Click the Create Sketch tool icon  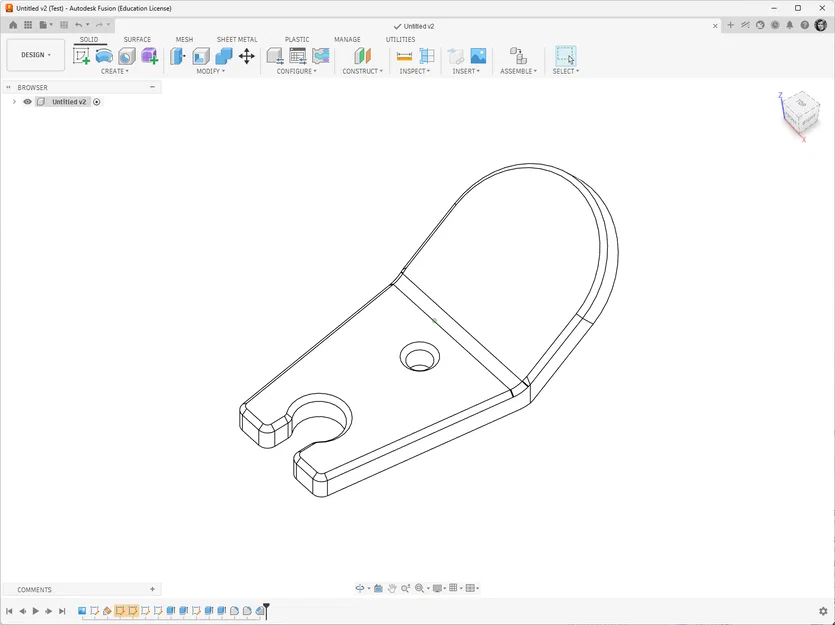pyautogui.click(x=81, y=56)
